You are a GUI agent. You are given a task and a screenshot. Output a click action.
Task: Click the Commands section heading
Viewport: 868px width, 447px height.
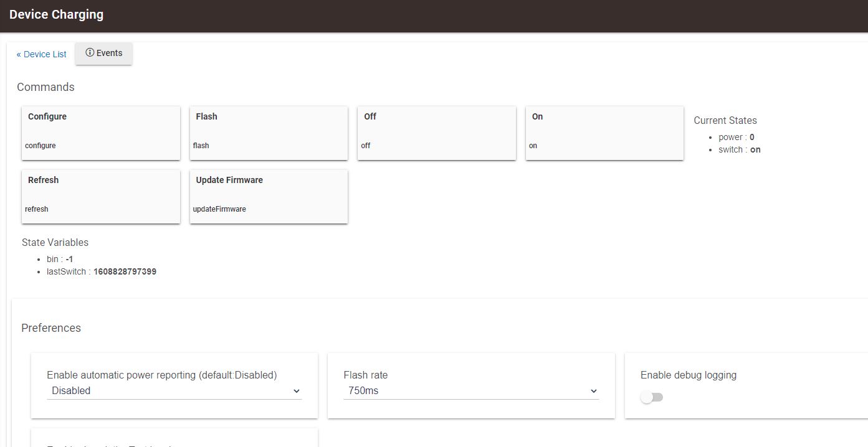click(45, 87)
